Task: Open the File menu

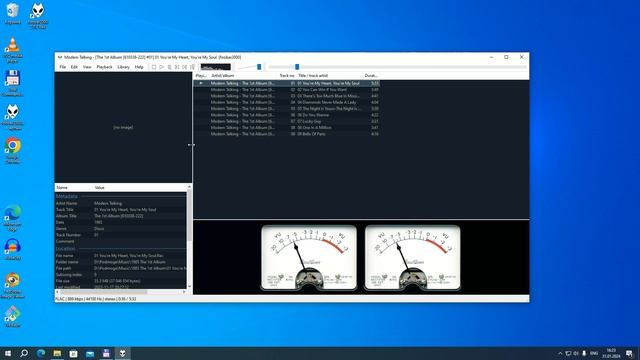Action: click(x=62, y=67)
